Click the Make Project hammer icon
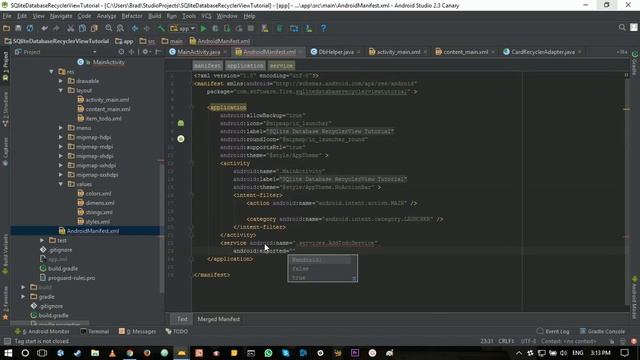 [161, 28]
